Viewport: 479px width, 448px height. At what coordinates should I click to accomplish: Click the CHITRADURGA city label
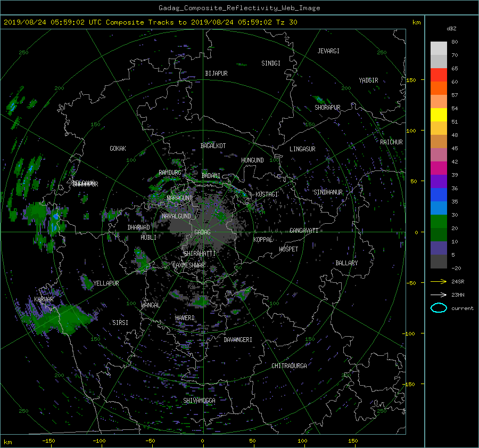coord(289,366)
